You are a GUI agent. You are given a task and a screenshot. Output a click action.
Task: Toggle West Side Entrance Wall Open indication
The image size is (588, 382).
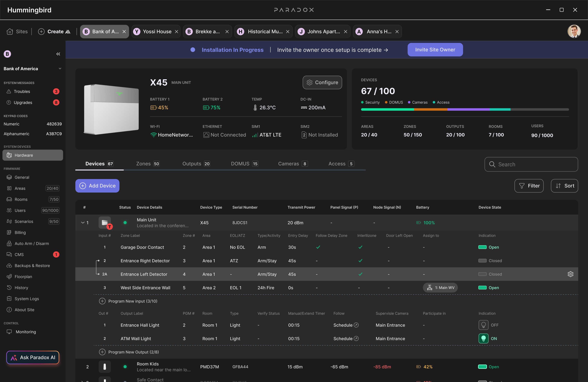(x=482, y=288)
